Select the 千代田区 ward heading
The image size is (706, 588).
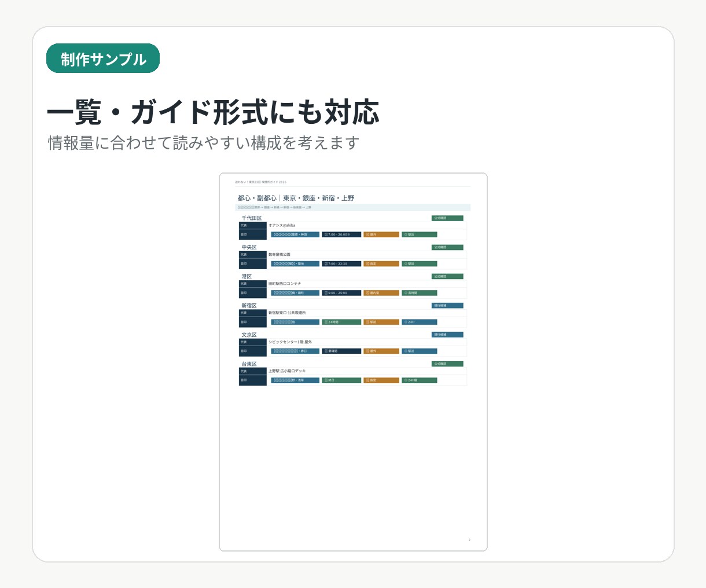click(252, 218)
